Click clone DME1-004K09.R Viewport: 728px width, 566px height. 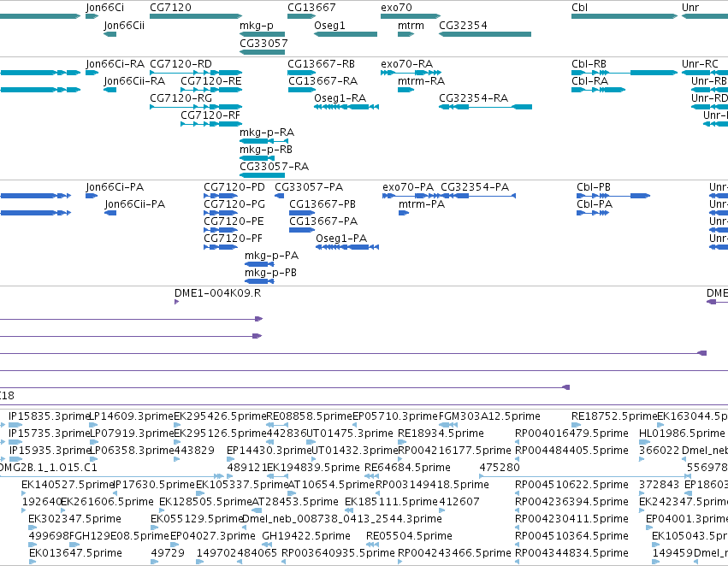[176, 302]
